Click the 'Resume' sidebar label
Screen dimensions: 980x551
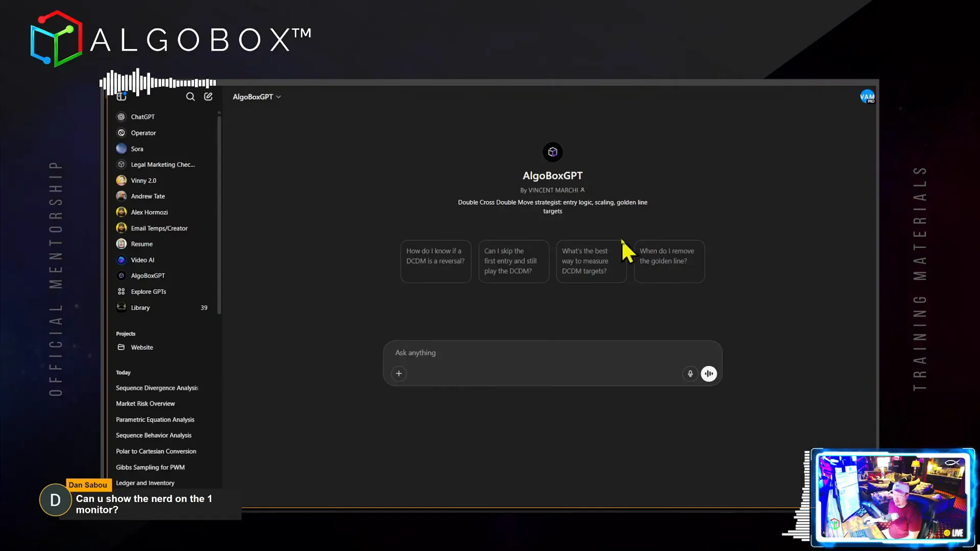(141, 244)
